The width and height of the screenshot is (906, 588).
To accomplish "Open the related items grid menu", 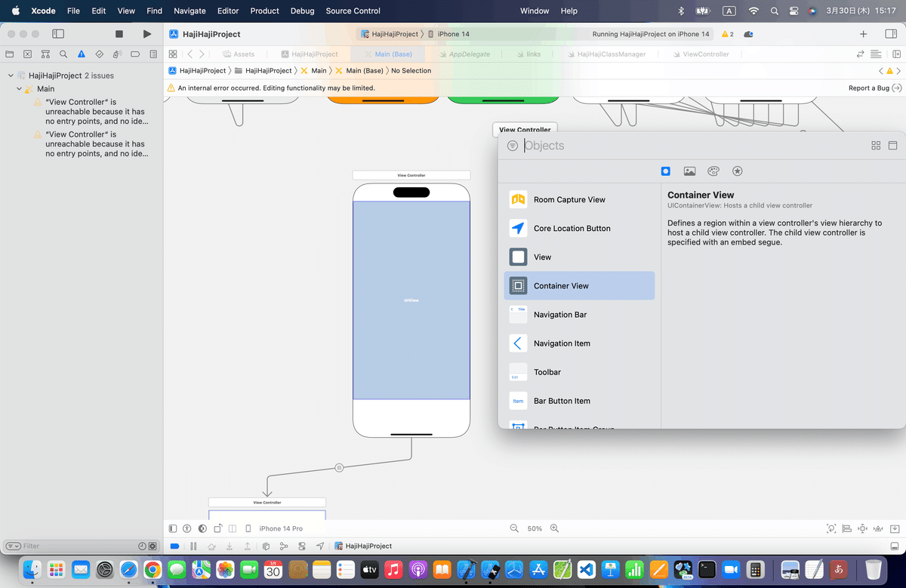I will pos(173,54).
